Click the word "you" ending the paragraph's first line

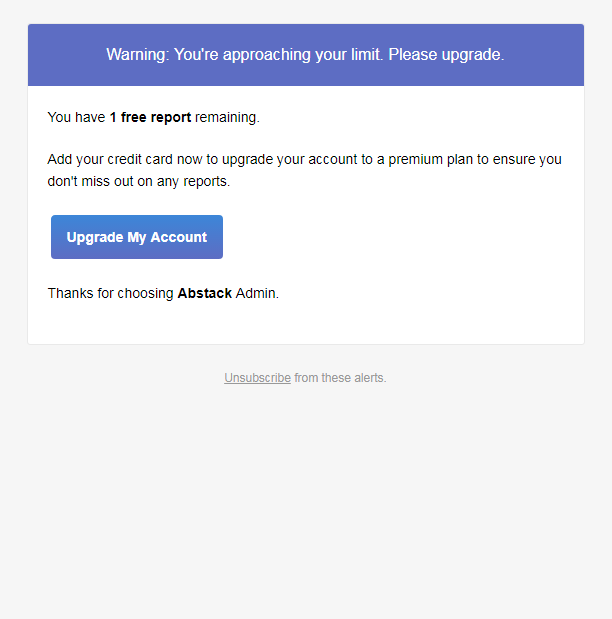[550, 159]
